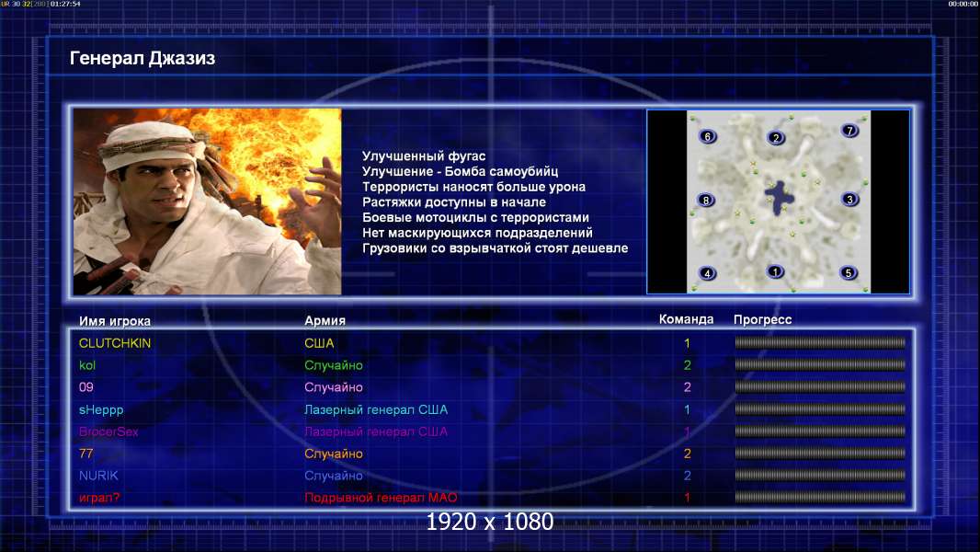Click the progress bar for player 77
Viewport: 980px width, 552px height.
(x=820, y=454)
